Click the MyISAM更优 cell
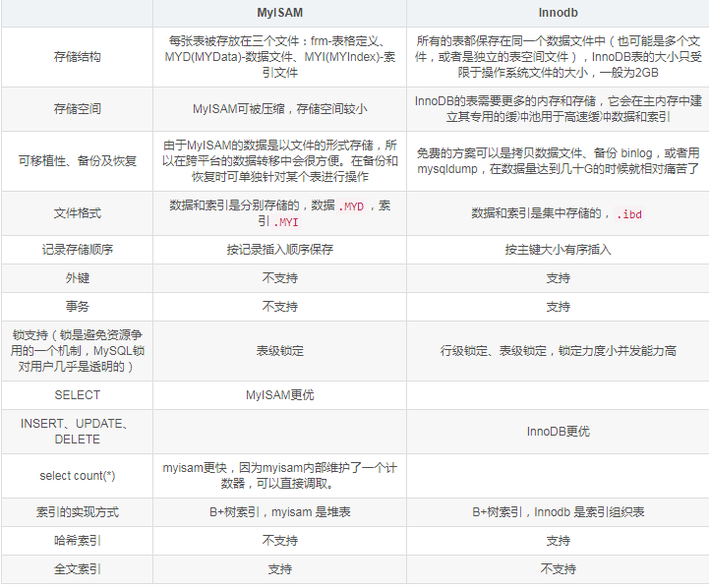This screenshot has height=588, width=709. tap(280, 395)
